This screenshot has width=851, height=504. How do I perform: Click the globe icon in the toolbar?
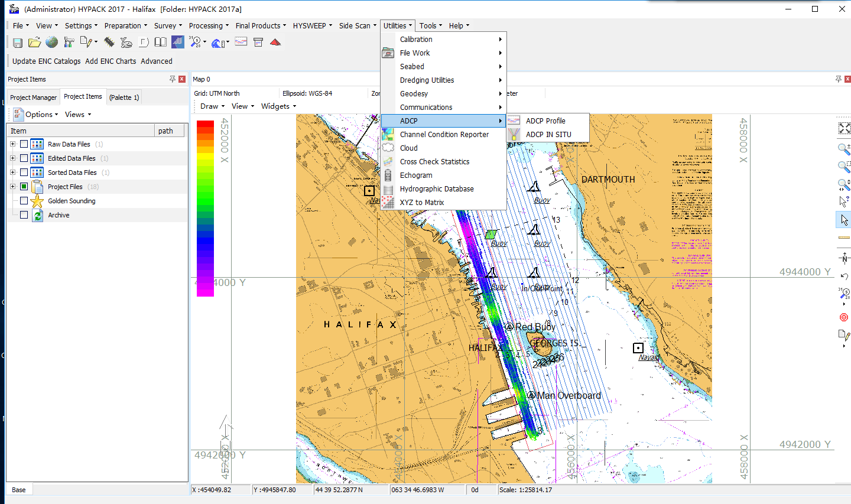click(x=52, y=42)
